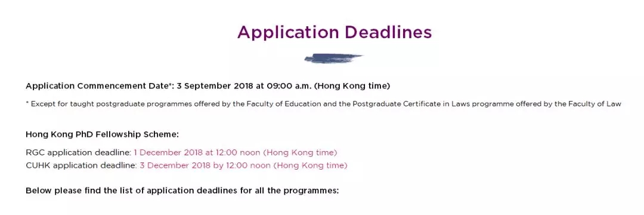Click the footnote starting "* Except for taught postgraduate"

(323, 104)
